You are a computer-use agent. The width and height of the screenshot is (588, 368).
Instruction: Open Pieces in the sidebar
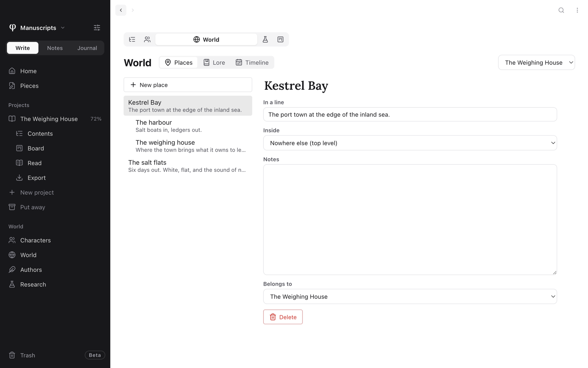click(x=55, y=86)
